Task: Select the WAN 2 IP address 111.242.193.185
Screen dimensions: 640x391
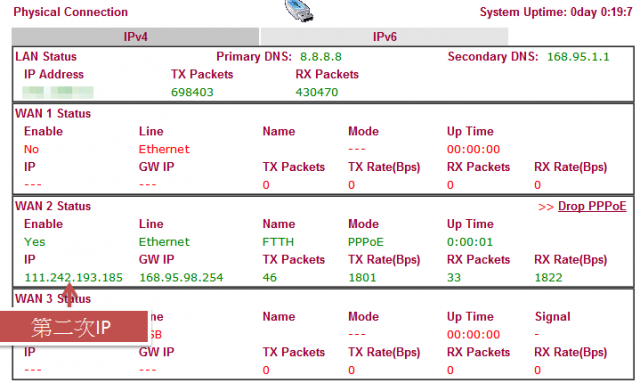Action: [x=73, y=278]
